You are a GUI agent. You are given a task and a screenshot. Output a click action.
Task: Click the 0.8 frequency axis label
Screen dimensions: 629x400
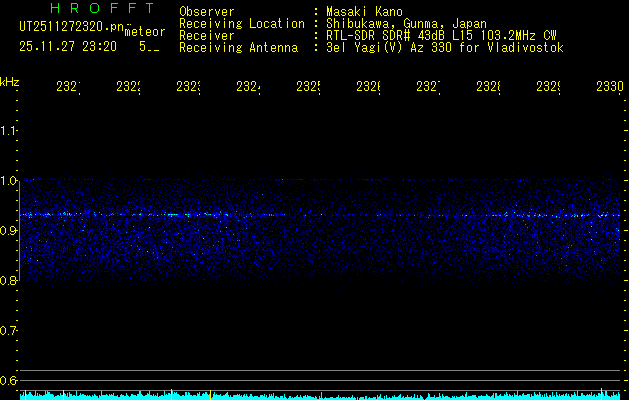tap(8, 280)
